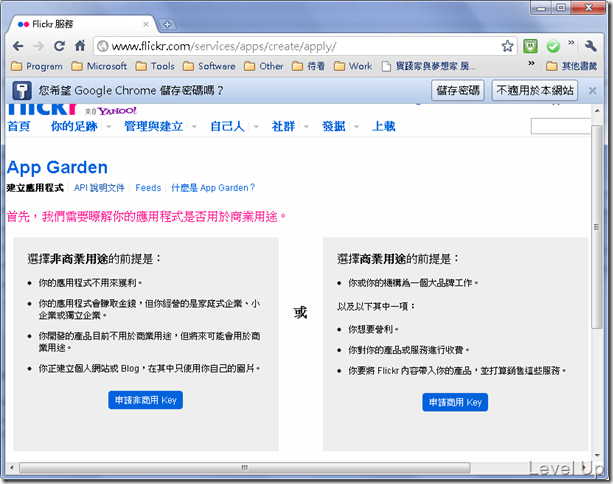Open the Program bookmarks folder
This screenshot has height=484, width=613.
tap(37, 66)
